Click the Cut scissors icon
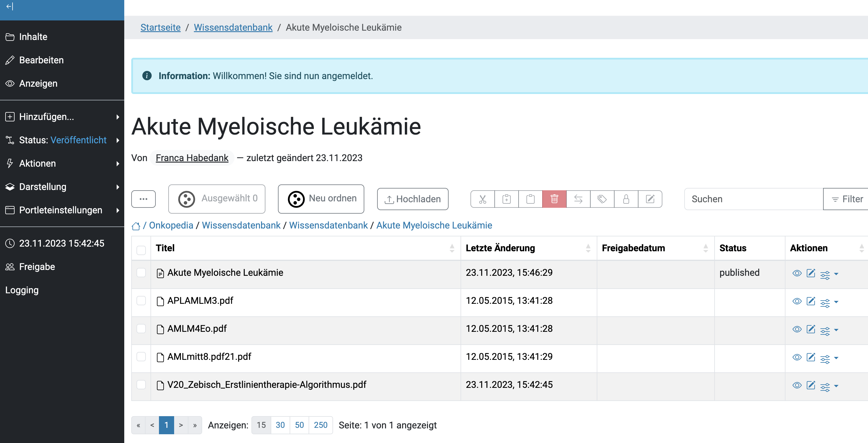 [482, 199]
